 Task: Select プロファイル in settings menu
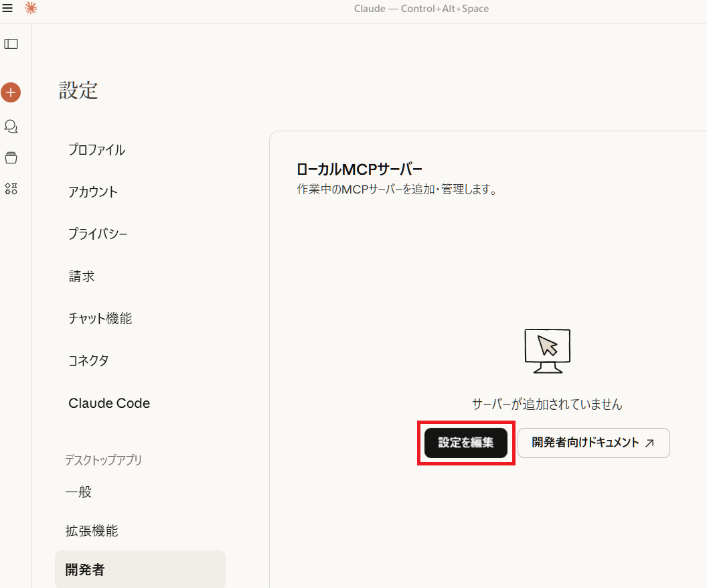[96, 150]
